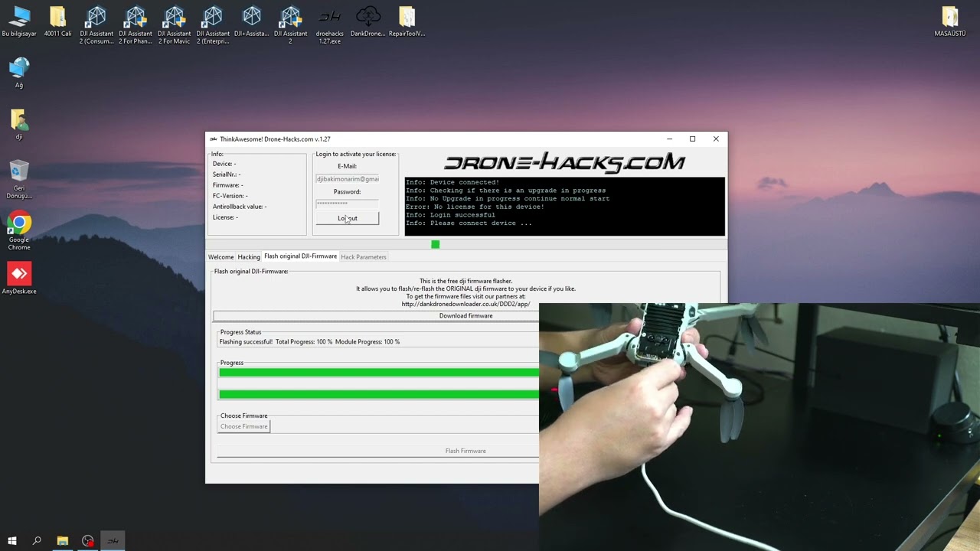
Task: Click the DRONE-HACKS.COM logo banner
Action: [564, 162]
